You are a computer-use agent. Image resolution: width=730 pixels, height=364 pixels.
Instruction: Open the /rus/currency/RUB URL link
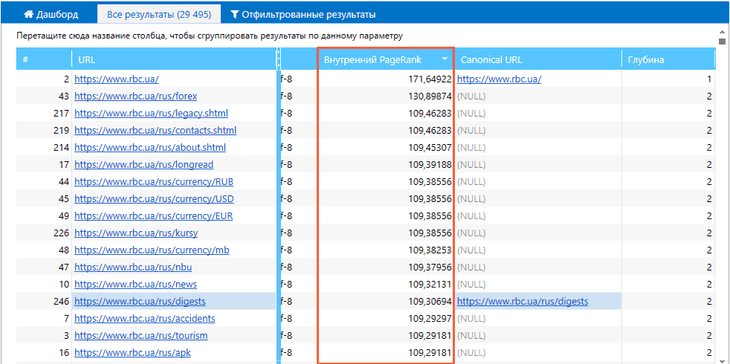pyautogui.click(x=154, y=182)
